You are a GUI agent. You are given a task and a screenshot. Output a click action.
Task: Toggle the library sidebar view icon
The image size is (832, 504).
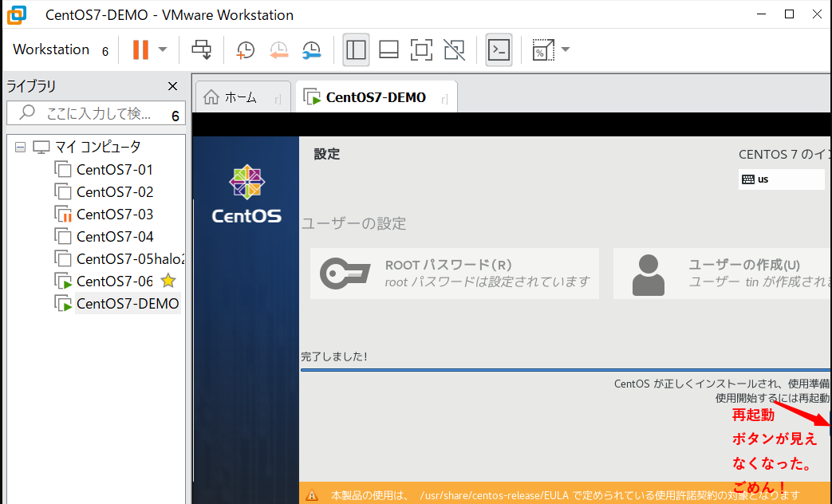pyautogui.click(x=356, y=50)
